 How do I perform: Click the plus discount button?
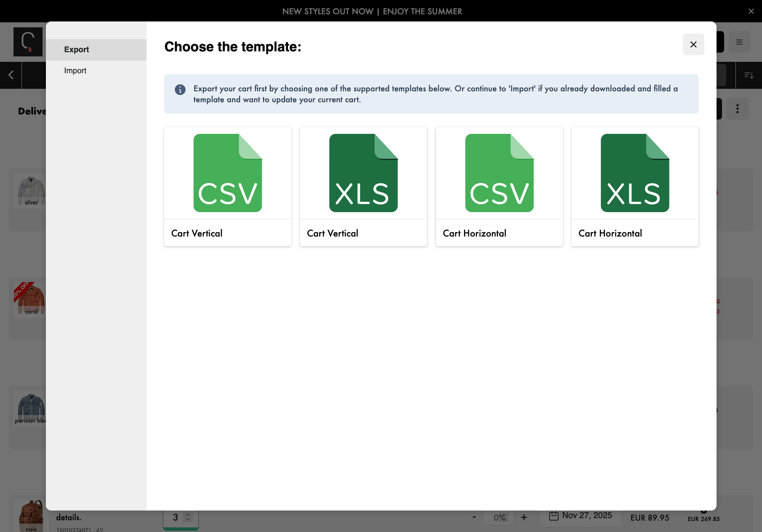(524, 517)
